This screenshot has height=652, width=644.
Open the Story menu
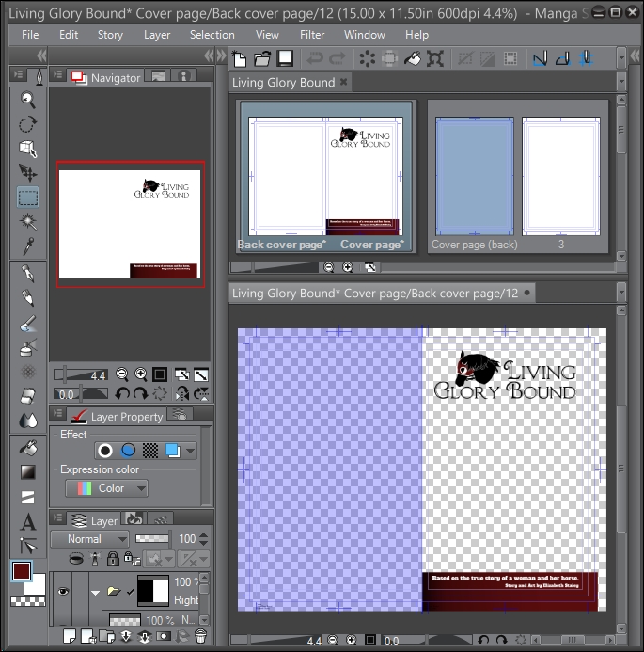(x=110, y=35)
